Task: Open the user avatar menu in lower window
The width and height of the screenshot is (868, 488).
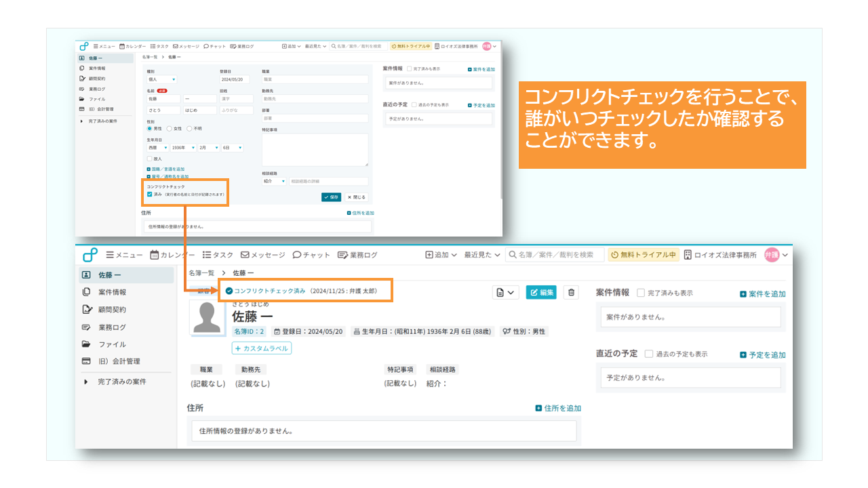Action: [x=776, y=255]
